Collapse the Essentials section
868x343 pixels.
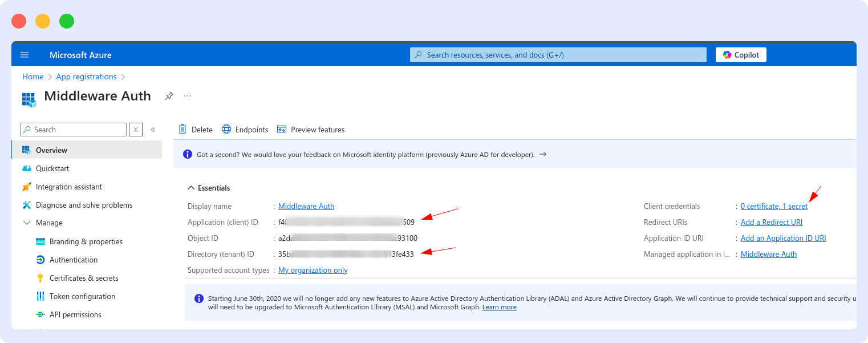(191, 187)
